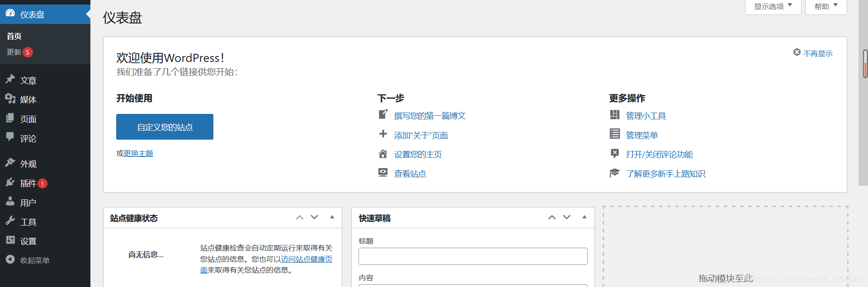This screenshot has width=868, height=287.
Task: Open 仪表盘 menu in sidebar
Action: (45, 14)
